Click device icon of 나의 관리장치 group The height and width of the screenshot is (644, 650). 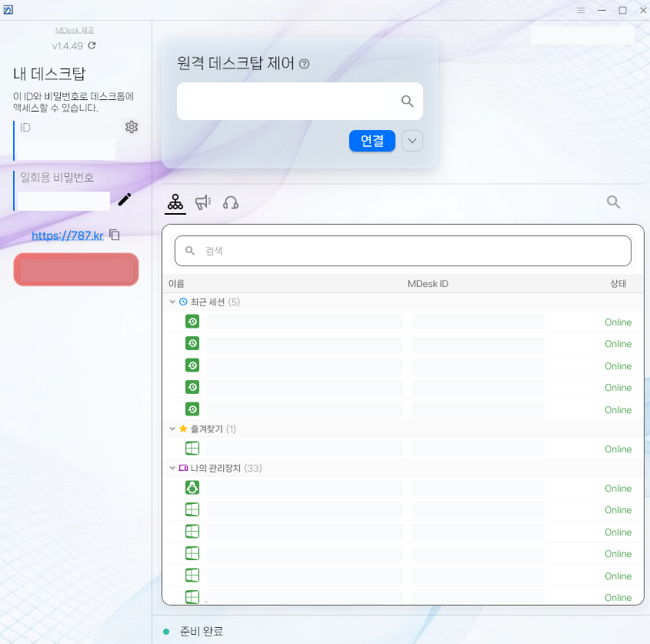[183, 468]
